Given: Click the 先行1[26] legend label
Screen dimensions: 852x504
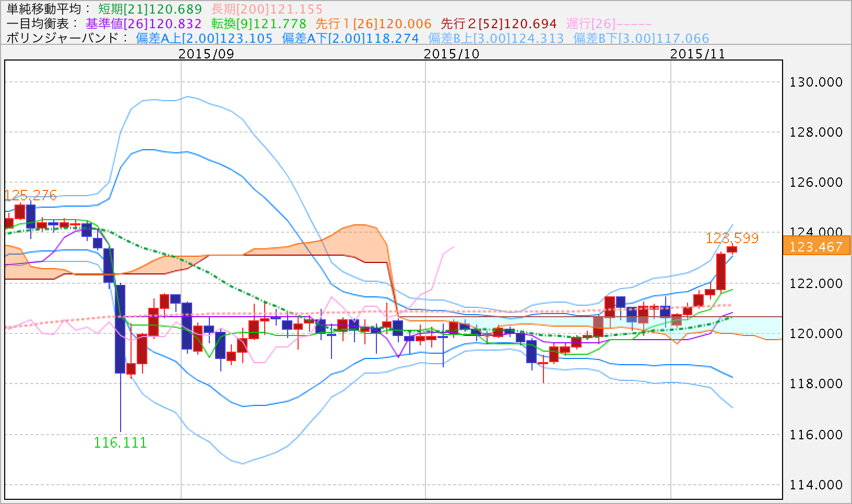Looking at the screenshot, I should [x=373, y=24].
